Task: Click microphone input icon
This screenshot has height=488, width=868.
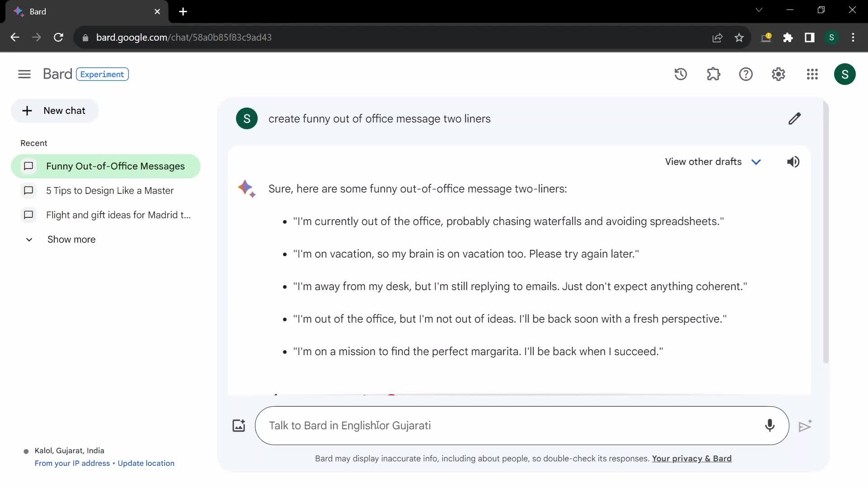Action: point(769,425)
